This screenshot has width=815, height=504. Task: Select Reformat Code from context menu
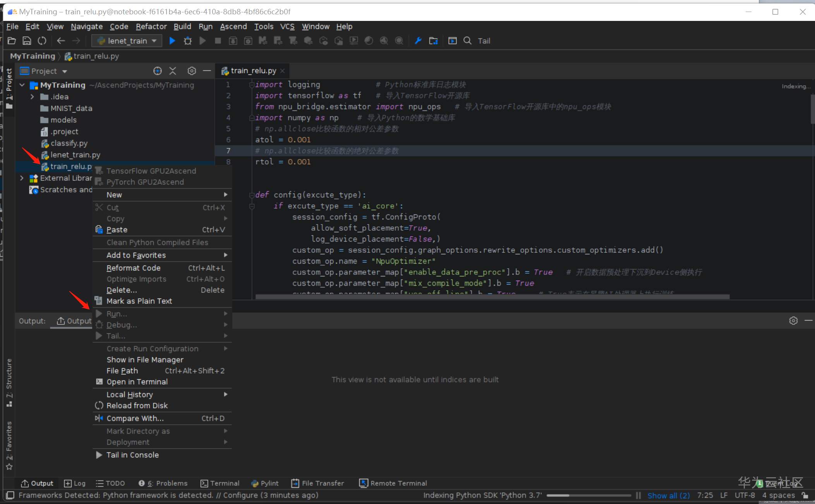pyautogui.click(x=133, y=268)
